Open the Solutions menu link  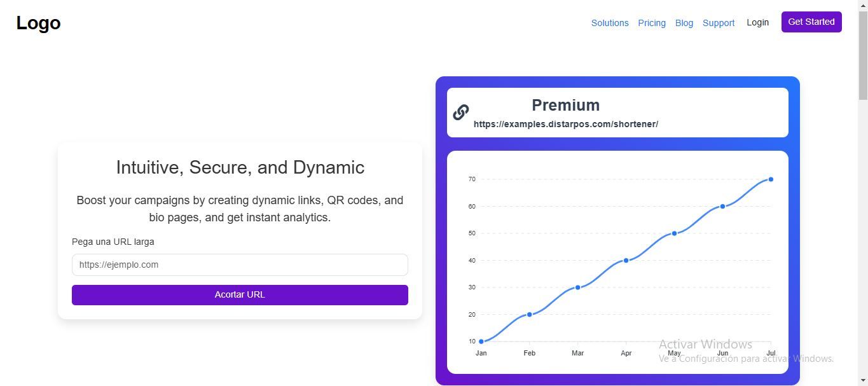(610, 23)
